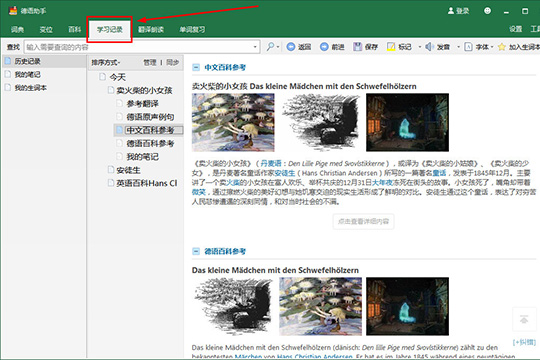Image resolution: width=540 pixels, height=360 pixels.
Task: Open the search box history dropdown arrow
Action: [x=255, y=47]
